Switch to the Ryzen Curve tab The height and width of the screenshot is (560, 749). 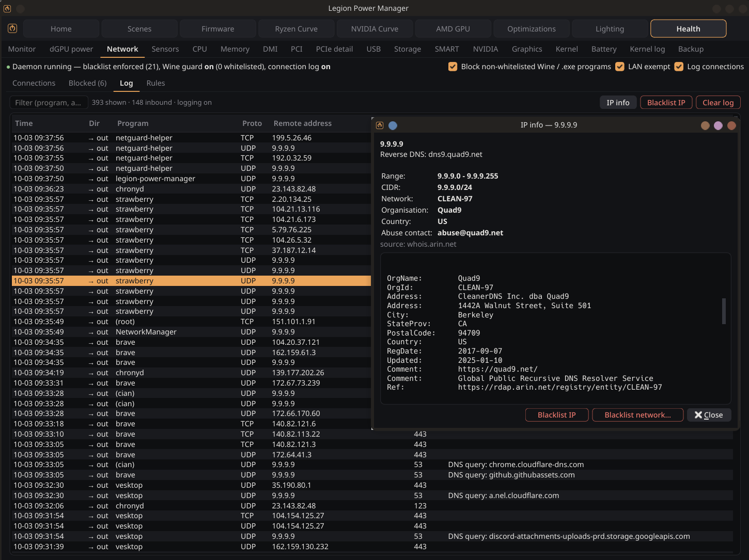[297, 29]
